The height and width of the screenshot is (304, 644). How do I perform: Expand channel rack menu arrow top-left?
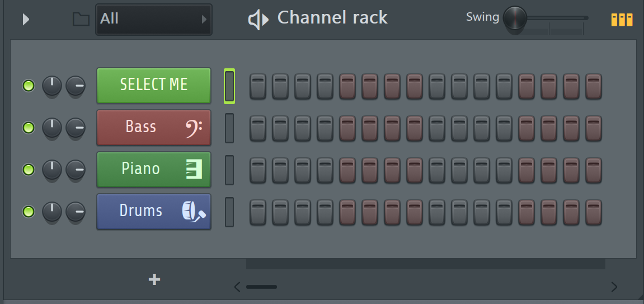tap(26, 19)
